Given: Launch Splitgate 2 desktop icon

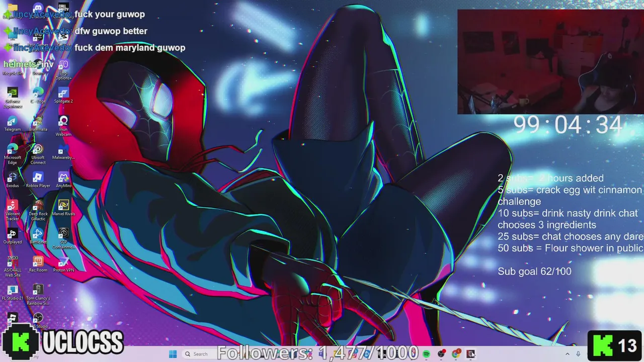Looking at the screenshot, I should click(x=63, y=95).
